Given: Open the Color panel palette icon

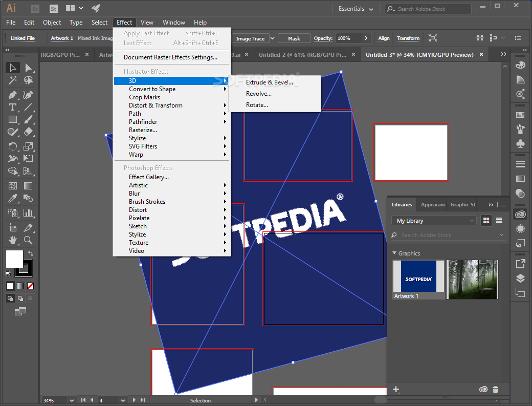Looking at the screenshot, I should (520, 65).
